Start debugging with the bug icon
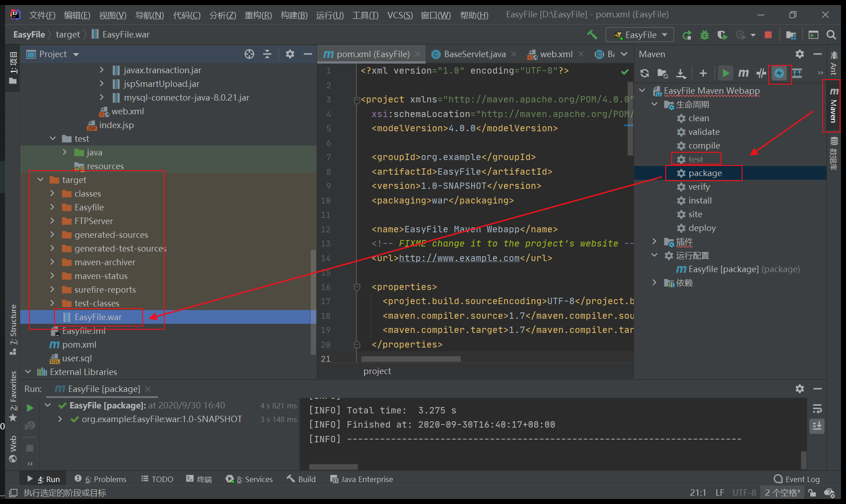 (705, 35)
